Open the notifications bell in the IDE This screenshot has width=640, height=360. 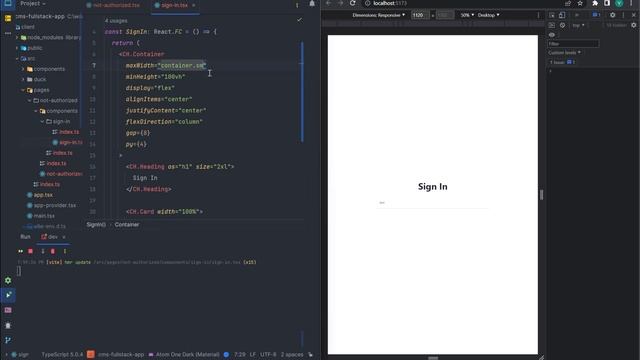point(312,4)
